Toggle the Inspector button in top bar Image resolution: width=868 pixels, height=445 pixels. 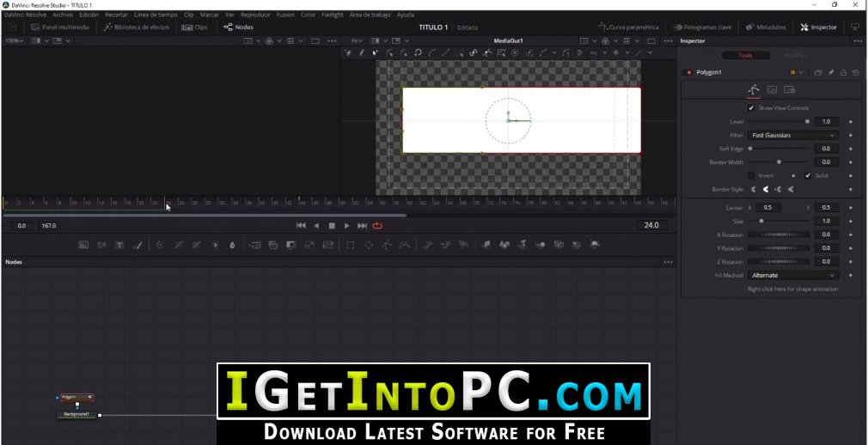(x=818, y=27)
